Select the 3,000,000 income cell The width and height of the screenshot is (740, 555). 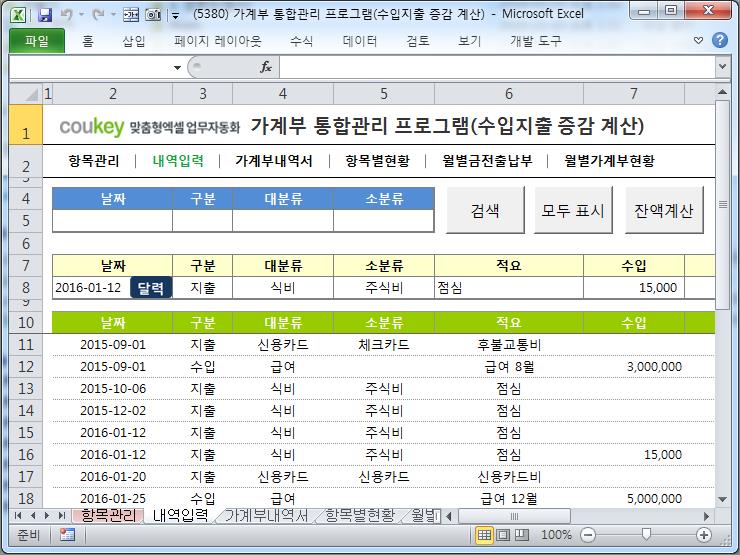[634, 367]
